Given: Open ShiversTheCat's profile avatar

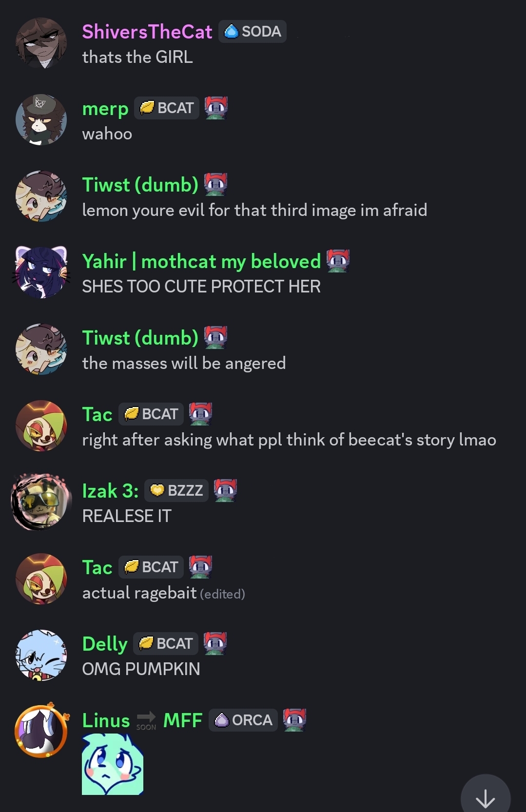Looking at the screenshot, I should (x=41, y=43).
